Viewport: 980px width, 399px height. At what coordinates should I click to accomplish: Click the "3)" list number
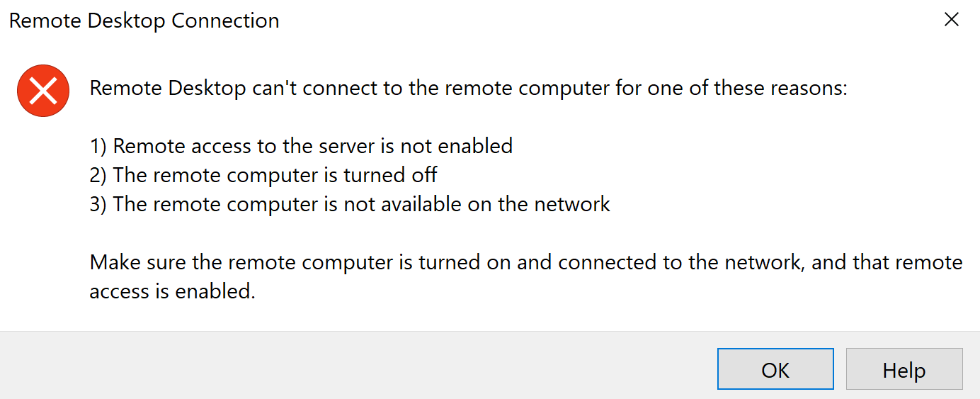coord(99,205)
